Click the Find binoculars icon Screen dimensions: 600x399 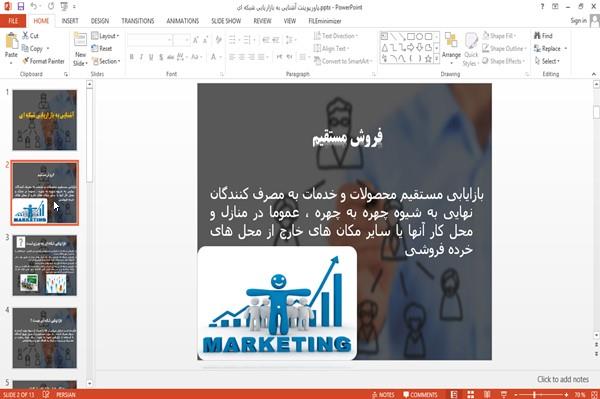pyautogui.click(x=537, y=36)
